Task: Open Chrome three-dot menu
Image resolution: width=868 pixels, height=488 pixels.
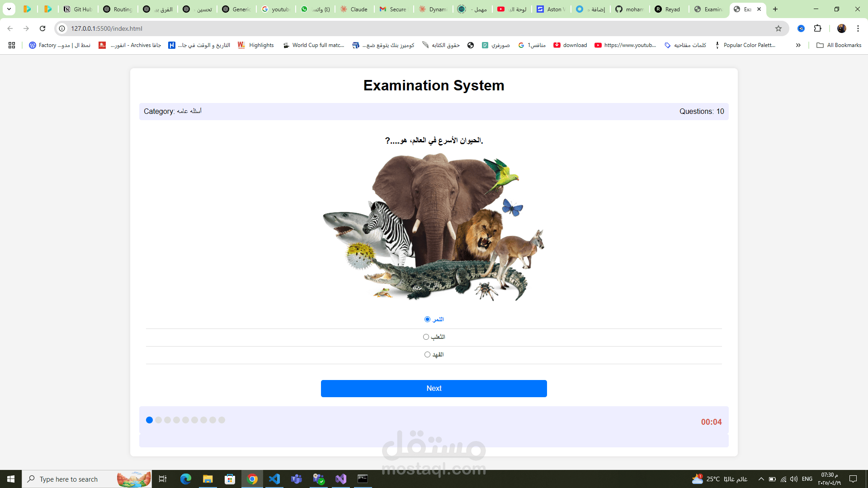Action: pyautogui.click(x=858, y=28)
